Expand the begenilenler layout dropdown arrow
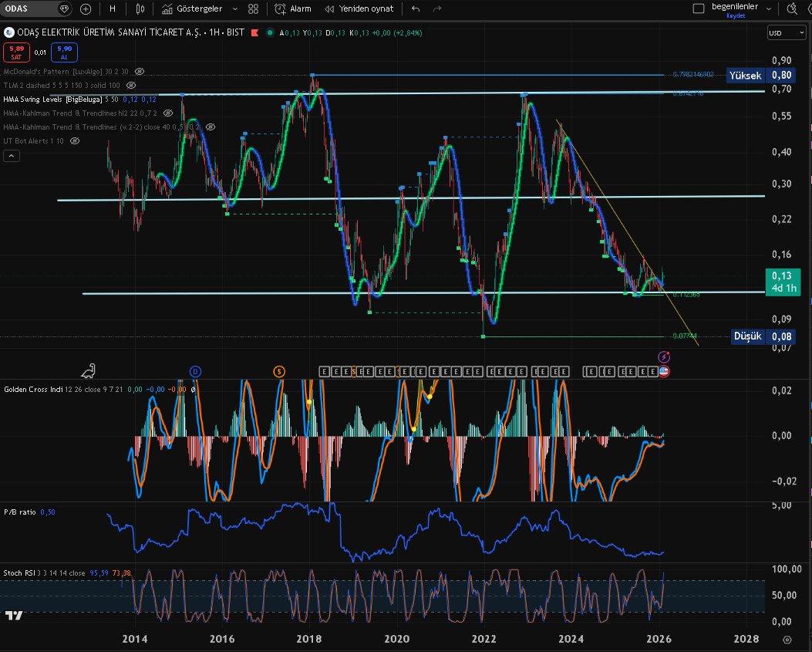 coord(769,8)
